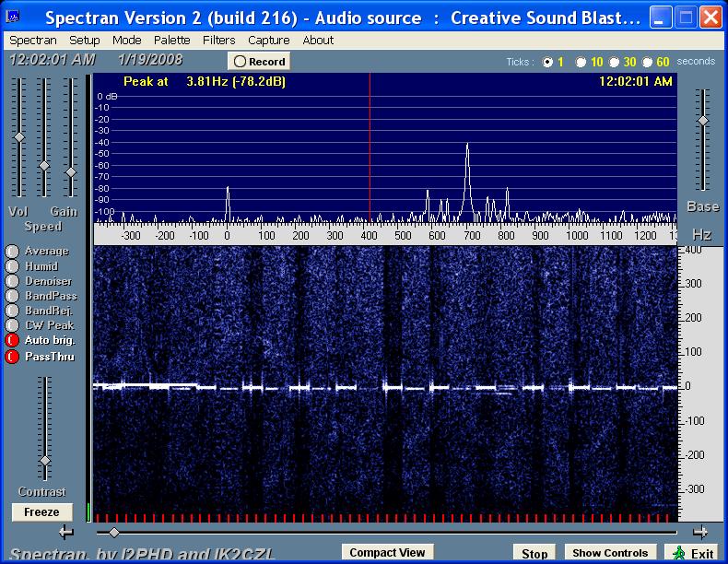This screenshot has height=564, width=728.
Task: Click the Exit button's green running man icon
Action: click(679, 553)
